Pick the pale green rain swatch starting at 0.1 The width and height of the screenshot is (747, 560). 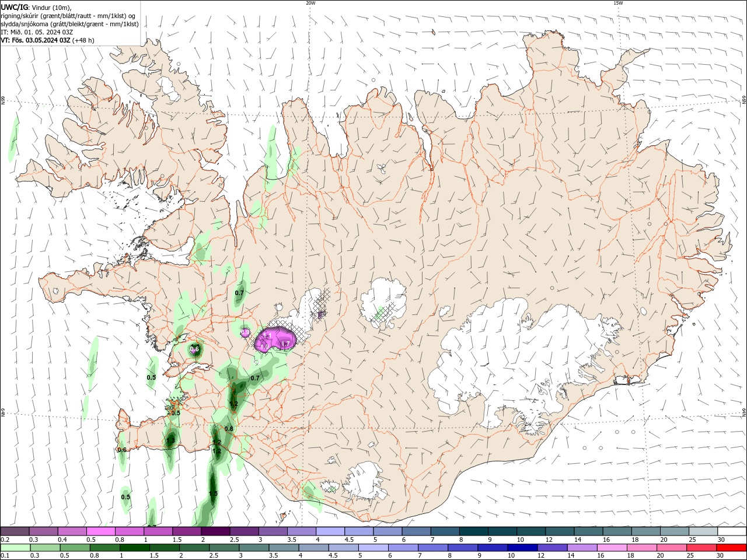pyautogui.click(x=15, y=548)
